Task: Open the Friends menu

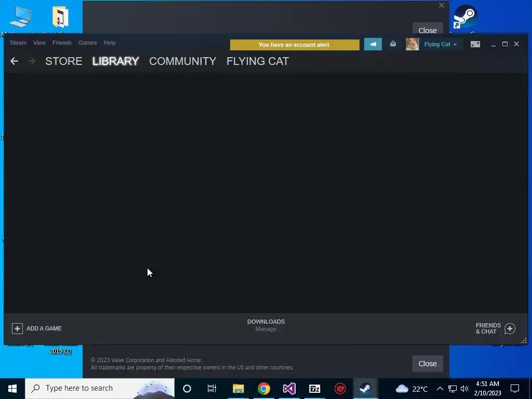Action: (62, 43)
